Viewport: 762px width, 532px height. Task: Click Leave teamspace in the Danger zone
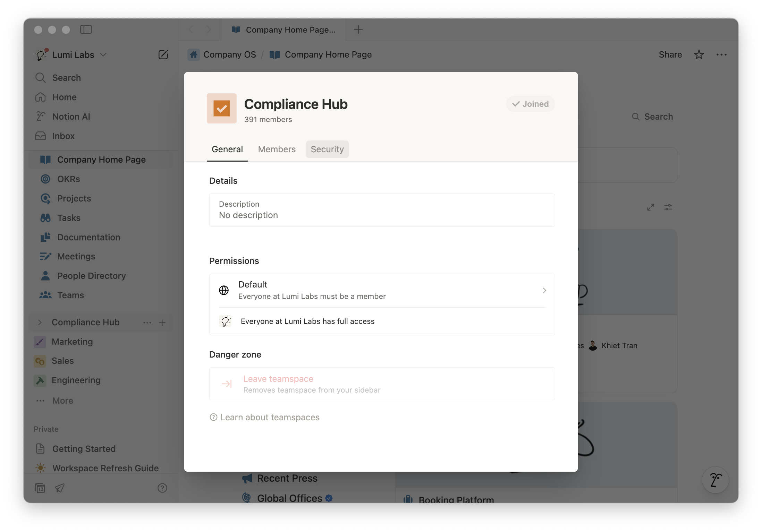[278, 379]
